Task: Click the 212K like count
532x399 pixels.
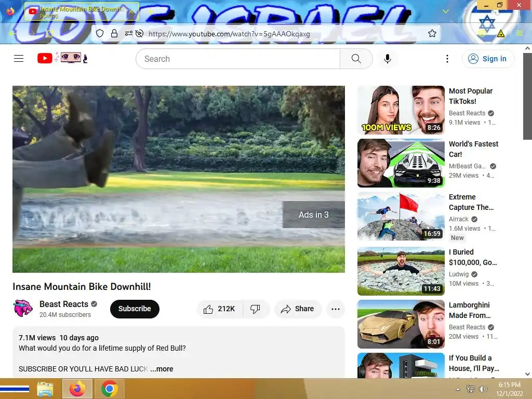Action: click(226, 309)
